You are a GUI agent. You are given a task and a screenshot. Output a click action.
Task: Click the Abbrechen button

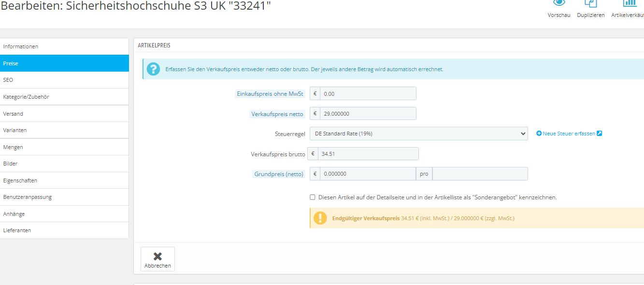point(157,259)
